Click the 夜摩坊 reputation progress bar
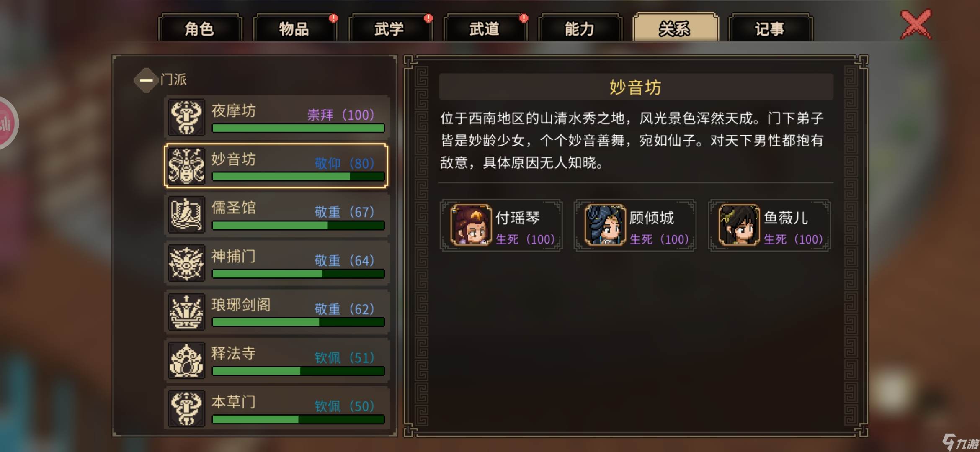Viewport: 980px width, 452px height. point(298,128)
